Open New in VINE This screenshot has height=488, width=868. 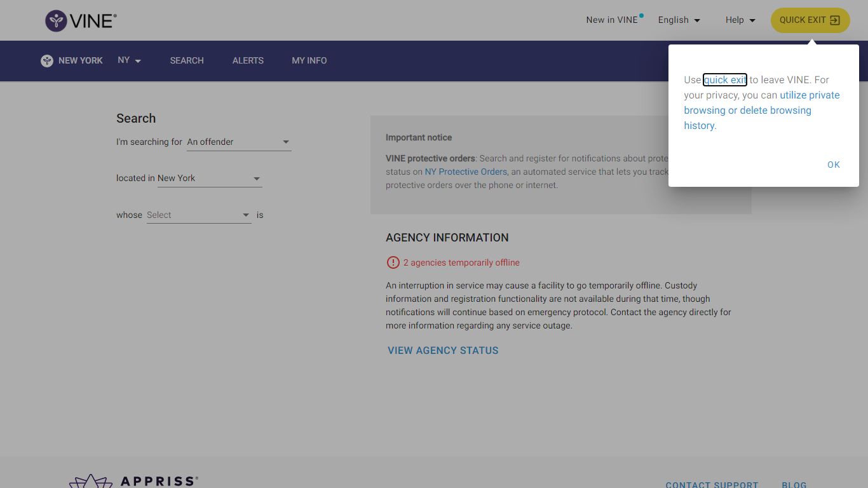612,20
